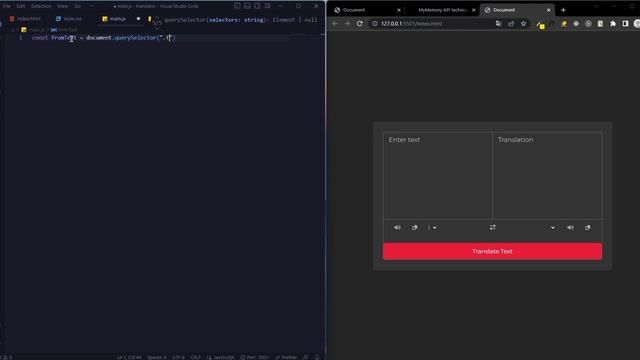Close the MyMemory API browser tab

coord(473,10)
